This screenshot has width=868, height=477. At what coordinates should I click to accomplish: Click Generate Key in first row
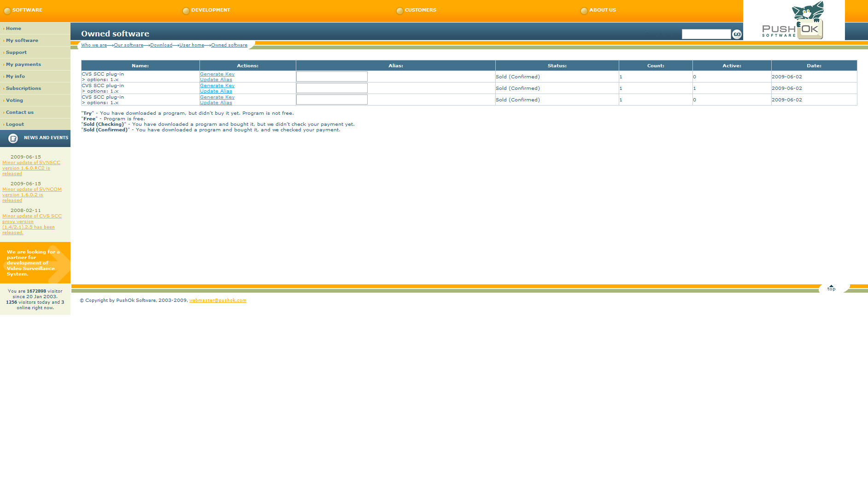pyautogui.click(x=217, y=74)
